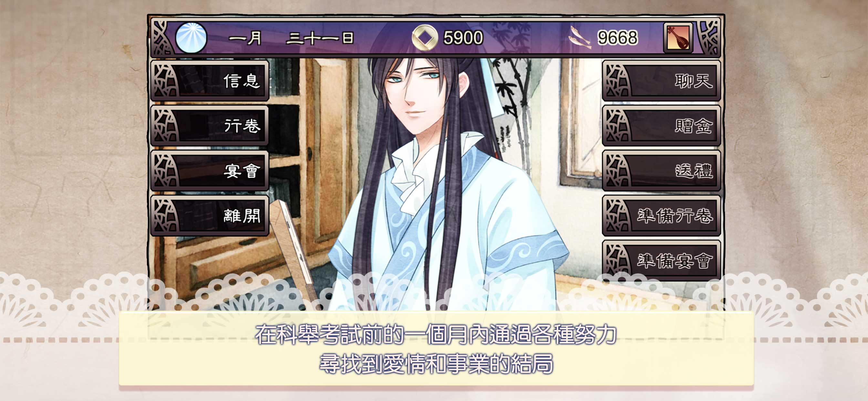Click the 三十一日 day label
Screen dimensions: 868x401
(320, 38)
